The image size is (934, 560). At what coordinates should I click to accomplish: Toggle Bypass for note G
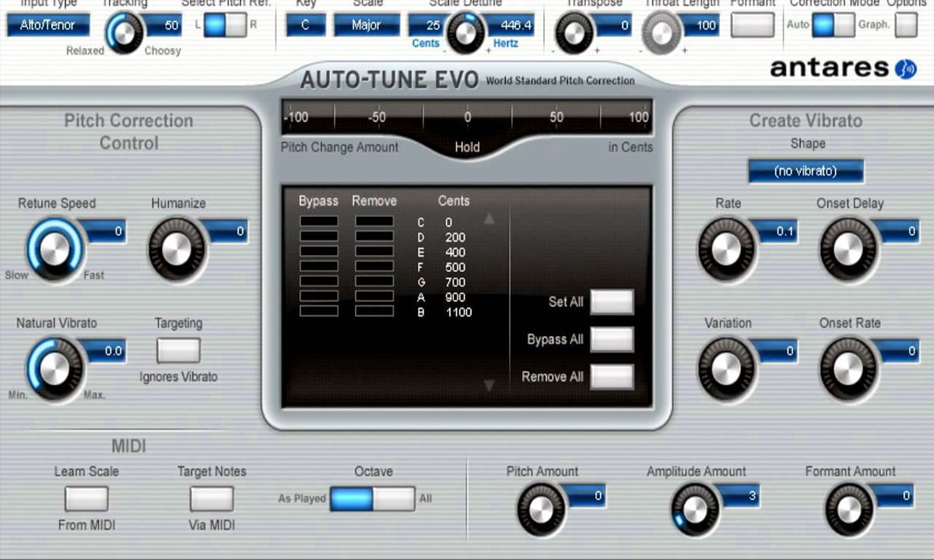point(319,282)
